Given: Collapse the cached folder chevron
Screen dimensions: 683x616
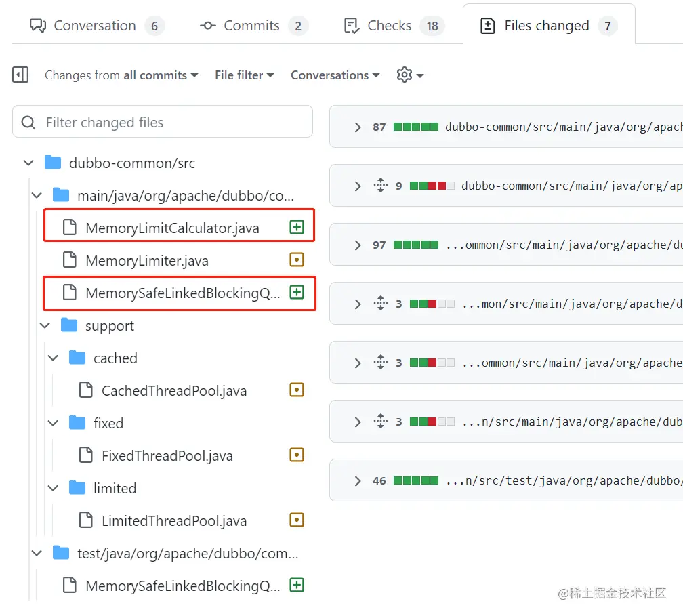Looking at the screenshot, I should (x=53, y=358).
